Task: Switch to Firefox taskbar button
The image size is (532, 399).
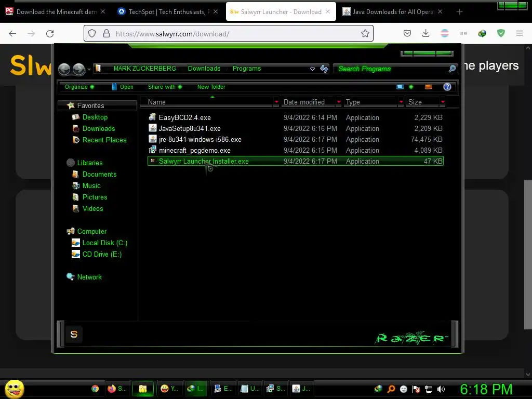Action: pyautogui.click(x=117, y=389)
